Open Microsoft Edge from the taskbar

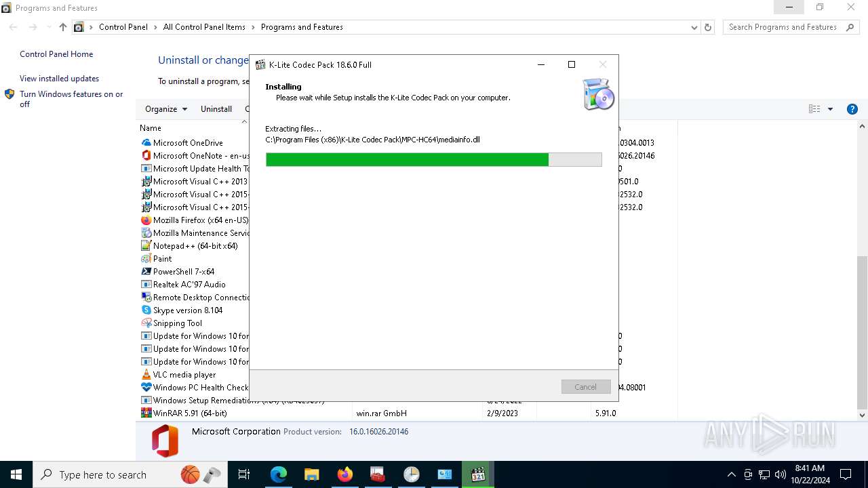click(x=279, y=474)
